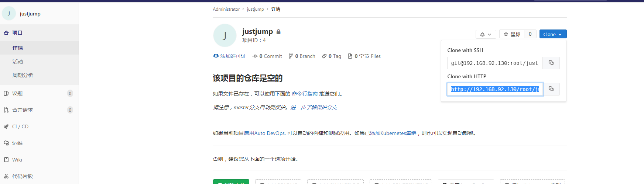Open the CI / CD rocket icon
This screenshot has height=184, width=644.
[x=6, y=126]
